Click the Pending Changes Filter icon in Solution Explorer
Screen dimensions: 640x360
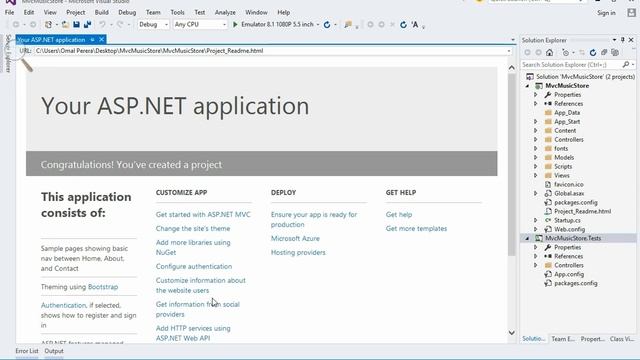pos(565,53)
